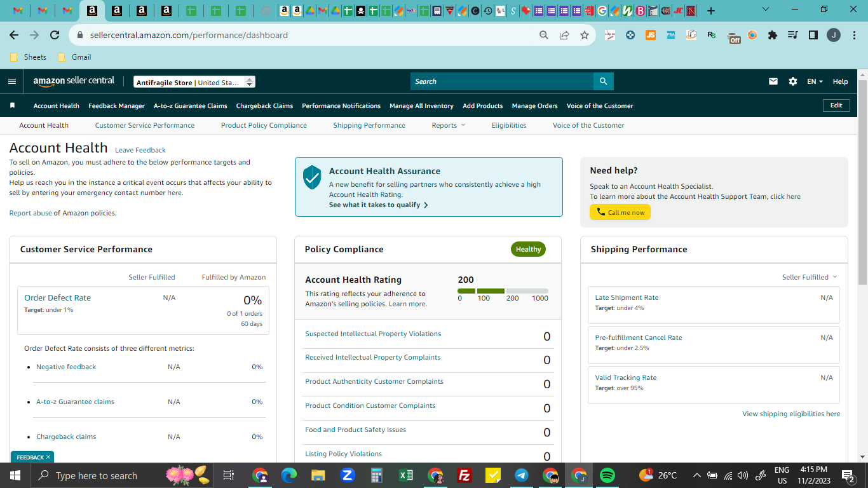Image resolution: width=868 pixels, height=488 pixels.
Task: Open the Eligibilities tab
Action: pos(509,125)
